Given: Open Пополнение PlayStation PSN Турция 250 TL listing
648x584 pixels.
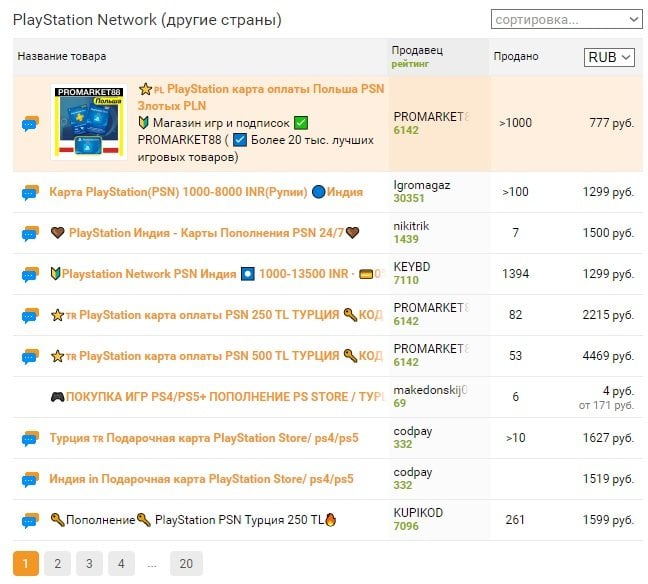Looking at the screenshot, I should click(193, 520).
